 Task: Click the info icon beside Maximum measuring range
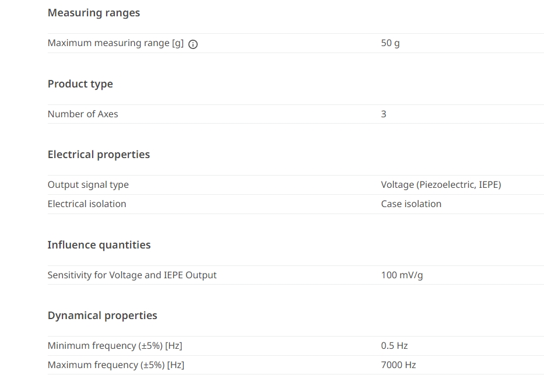(193, 44)
